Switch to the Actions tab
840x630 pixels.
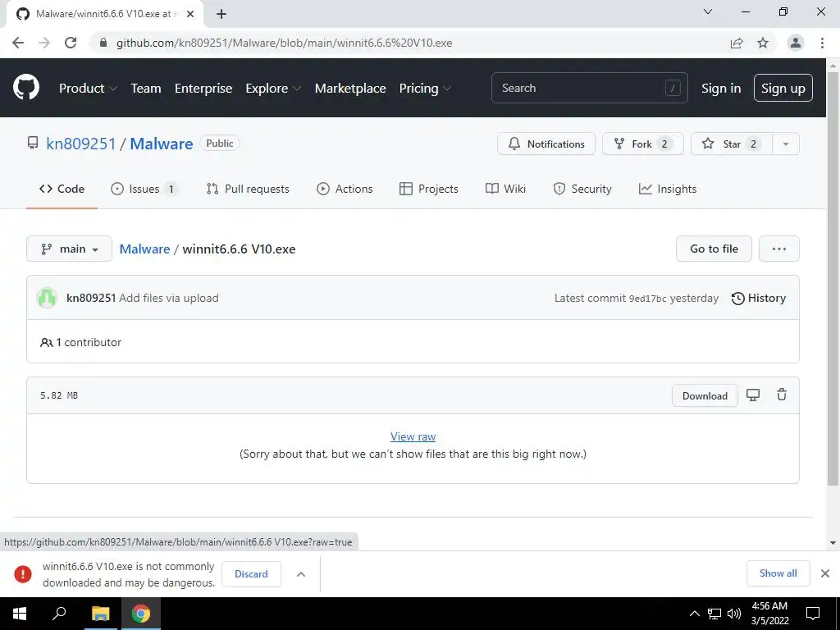pyautogui.click(x=345, y=189)
